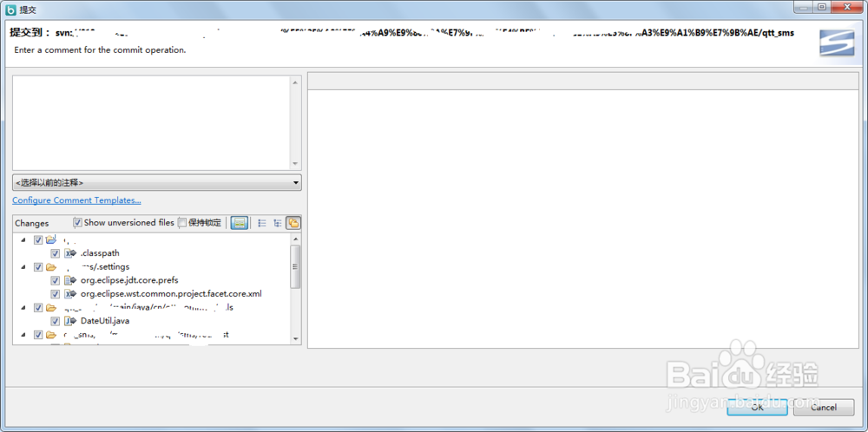Uncheck org.eclipse.wst.common.project.facet.core.xml checkbox
Viewport: 868px width, 432px height.
55,294
